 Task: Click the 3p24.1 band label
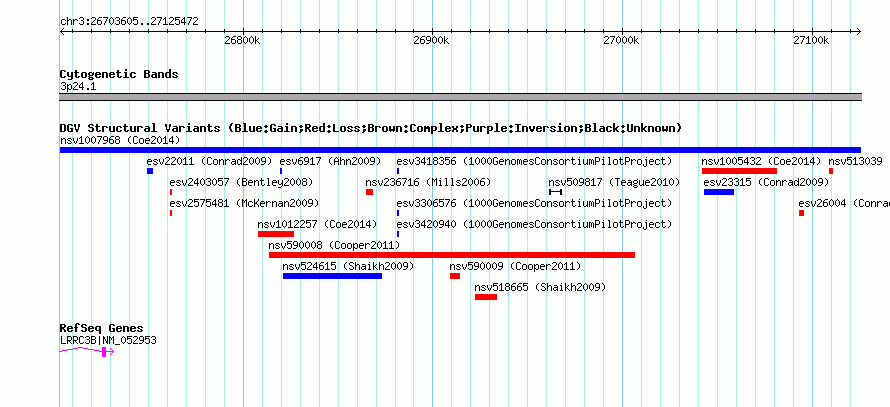(x=78, y=87)
